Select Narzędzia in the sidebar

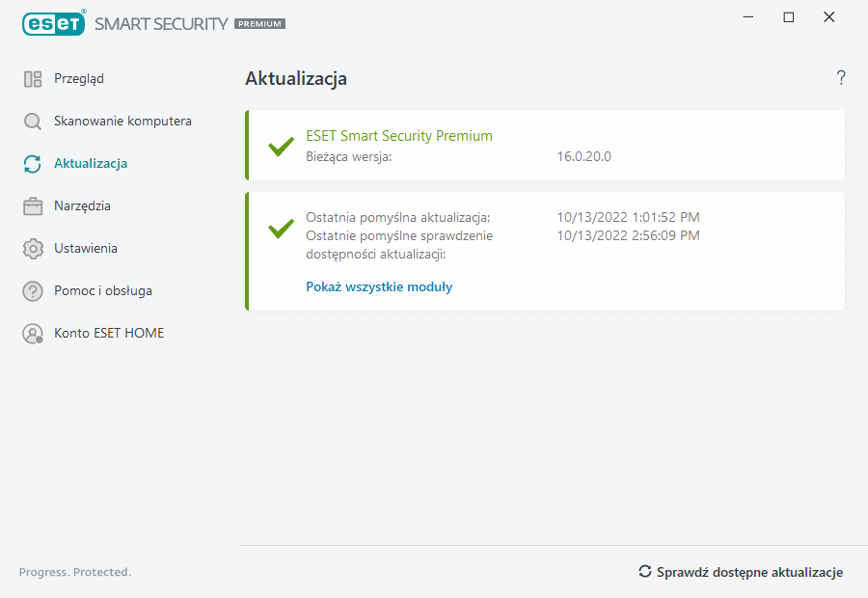(82, 206)
